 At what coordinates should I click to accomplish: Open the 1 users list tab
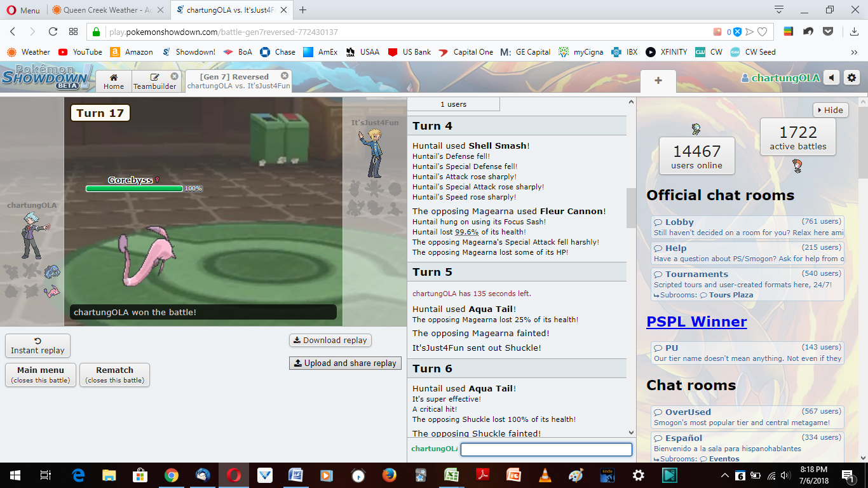tap(454, 104)
